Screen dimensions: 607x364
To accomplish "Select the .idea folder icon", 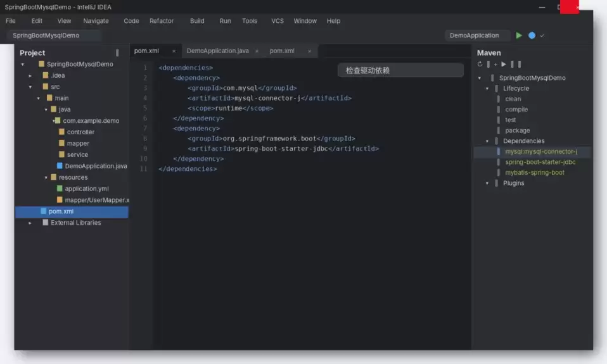I will [45, 75].
